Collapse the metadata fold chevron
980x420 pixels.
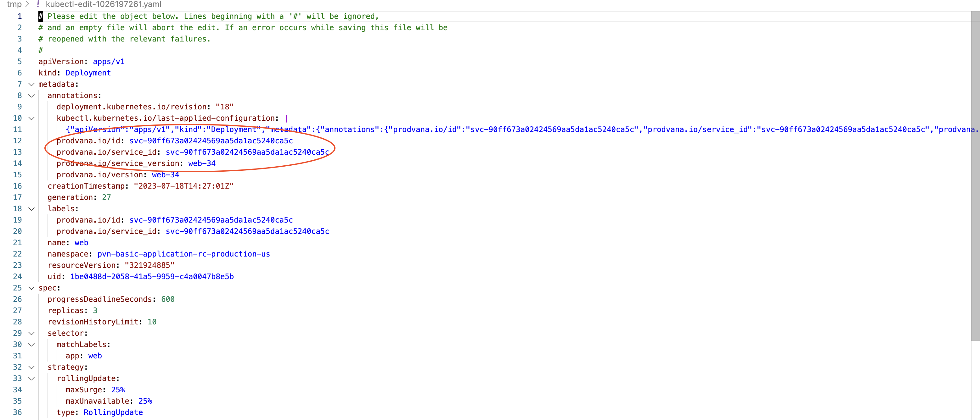[31, 84]
